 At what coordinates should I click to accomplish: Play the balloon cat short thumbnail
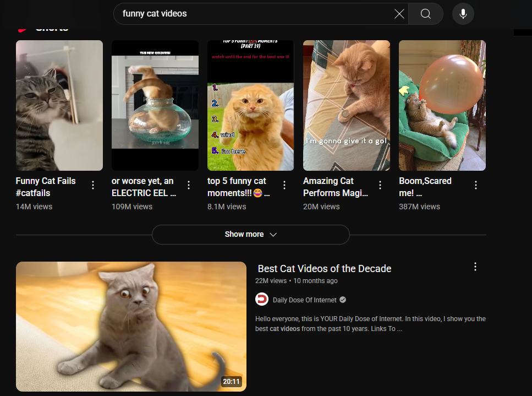pyautogui.click(x=442, y=105)
